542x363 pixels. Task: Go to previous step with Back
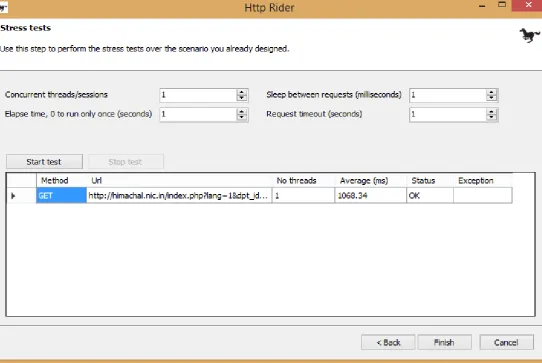(x=388, y=343)
